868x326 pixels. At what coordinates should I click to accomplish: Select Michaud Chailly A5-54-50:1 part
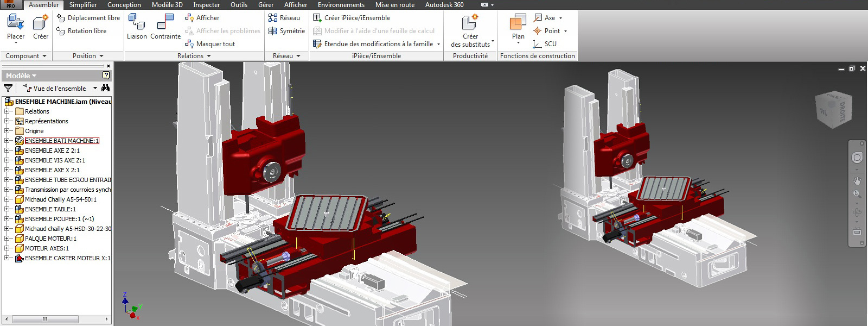click(61, 199)
